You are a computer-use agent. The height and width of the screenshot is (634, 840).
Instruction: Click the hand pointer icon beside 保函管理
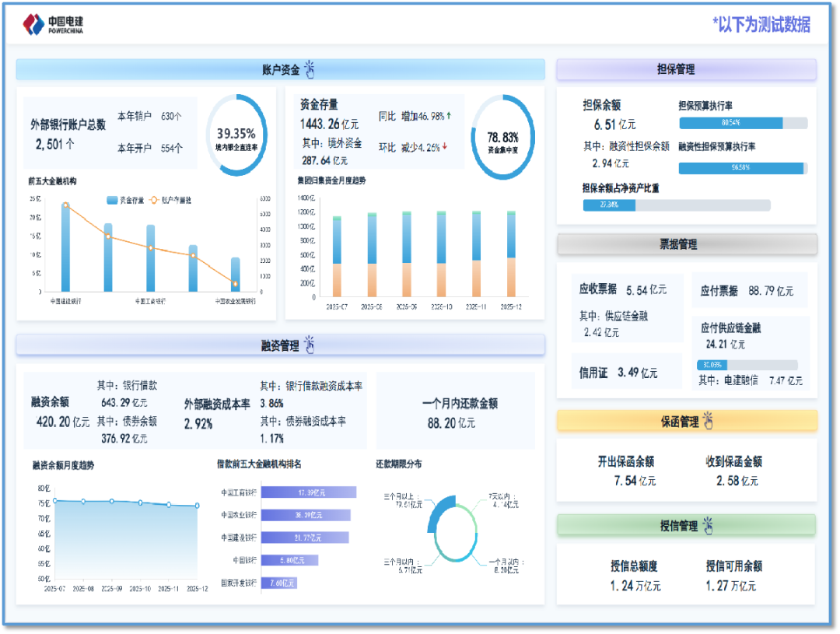(x=709, y=421)
